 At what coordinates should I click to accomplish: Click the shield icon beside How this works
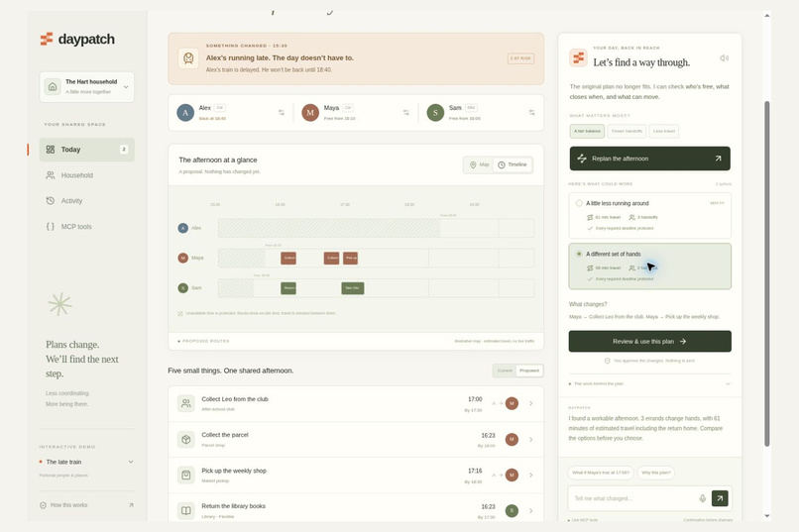(x=43, y=505)
